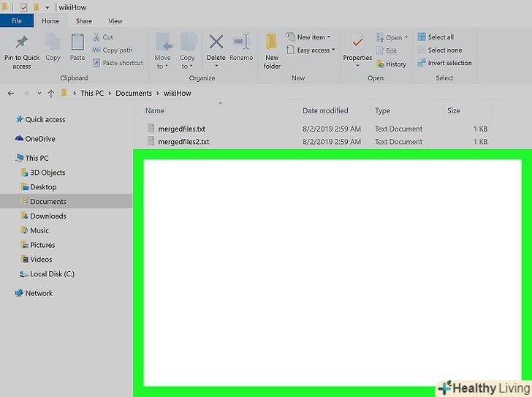Viewport: 532px width, 397px height.
Task: Switch to the Share ribbon tab
Action: [84, 21]
